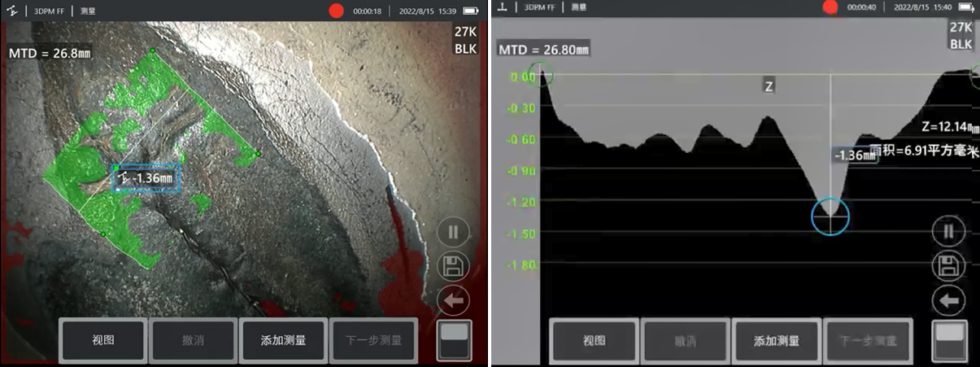Click the green circle cursor at 0.00 on profile
Screen dimensions: 980x367
point(540,75)
